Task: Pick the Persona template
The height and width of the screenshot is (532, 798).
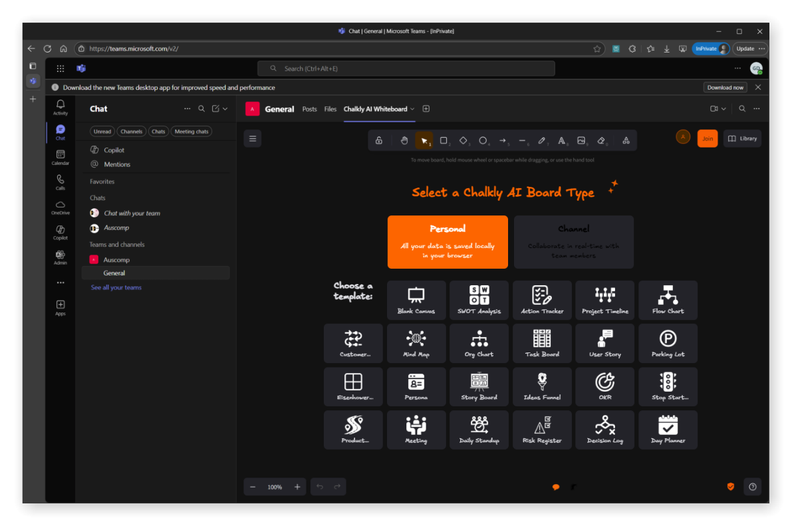Action: pyautogui.click(x=416, y=387)
